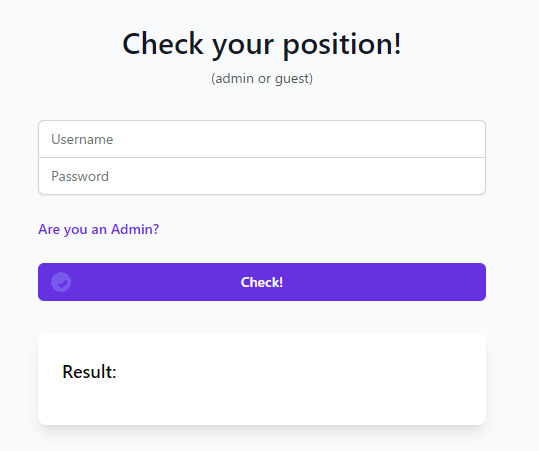Click the word "guest" in the subtitle
The width and height of the screenshot is (539, 451).
point(292,79)
